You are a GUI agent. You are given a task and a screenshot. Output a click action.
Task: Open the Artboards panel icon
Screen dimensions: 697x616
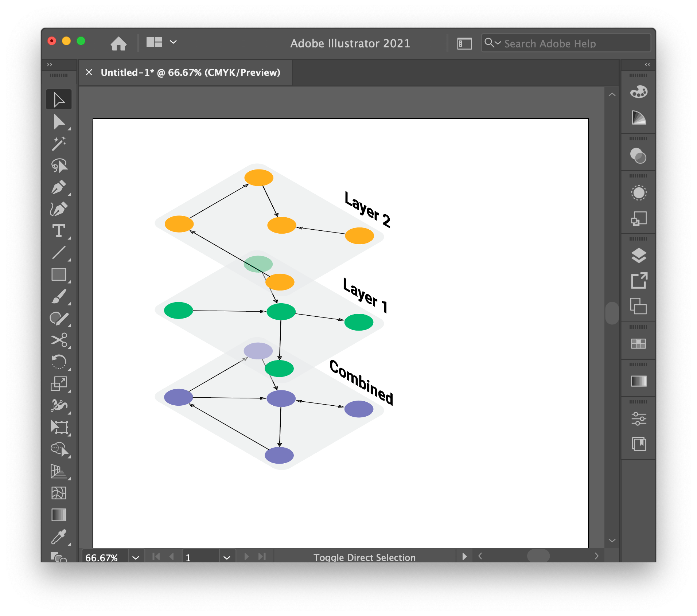639,306
